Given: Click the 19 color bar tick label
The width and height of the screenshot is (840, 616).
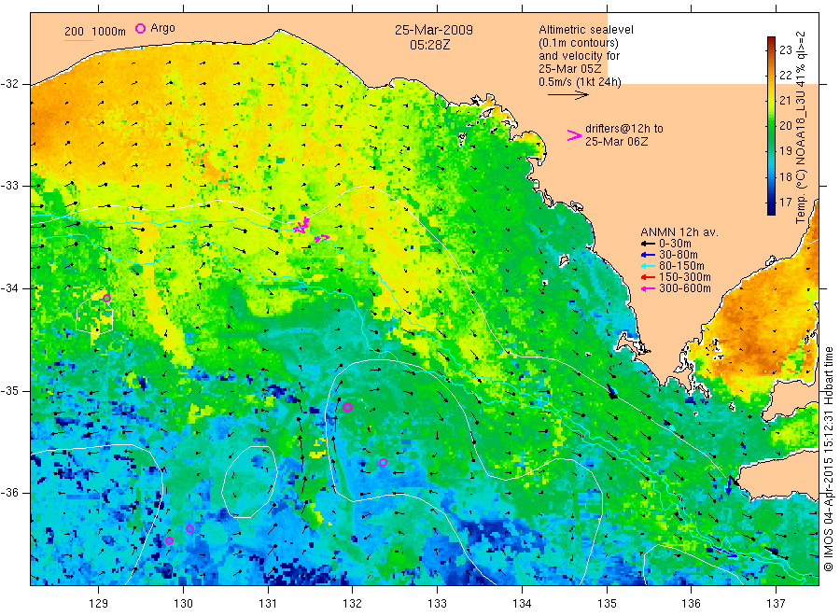Looking at the screenshot, I should 785,151.
